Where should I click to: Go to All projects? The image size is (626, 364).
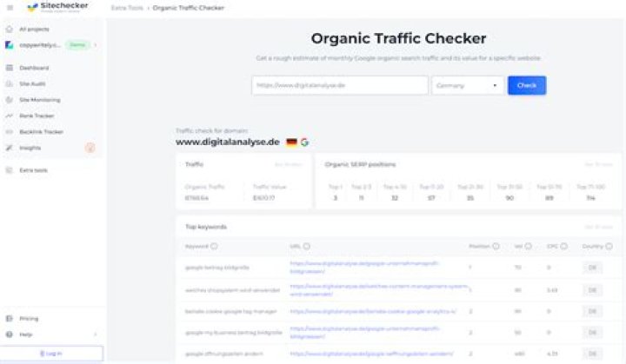[x=34, y=30]
